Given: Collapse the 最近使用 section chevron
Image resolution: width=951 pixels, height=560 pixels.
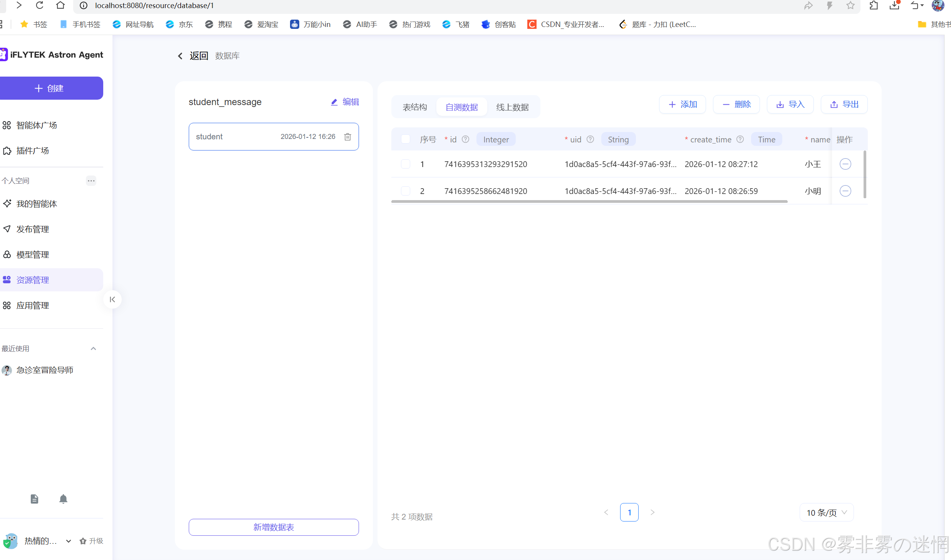Looking at the screenshot, I should [x=93, y=349].
